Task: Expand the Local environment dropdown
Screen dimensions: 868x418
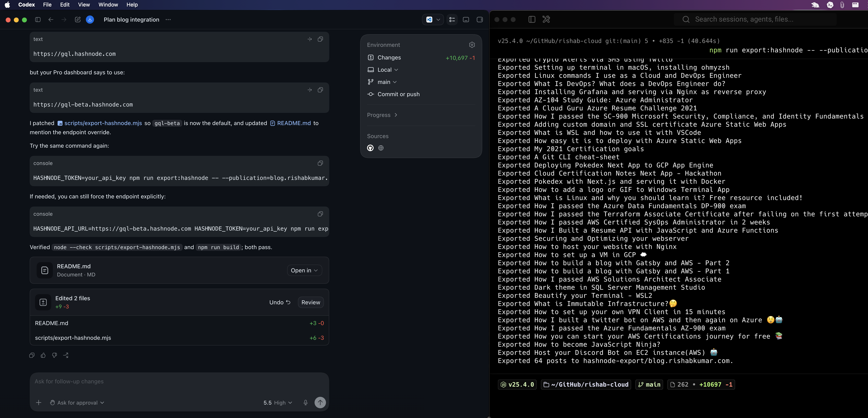Action: tap(383, 70)
